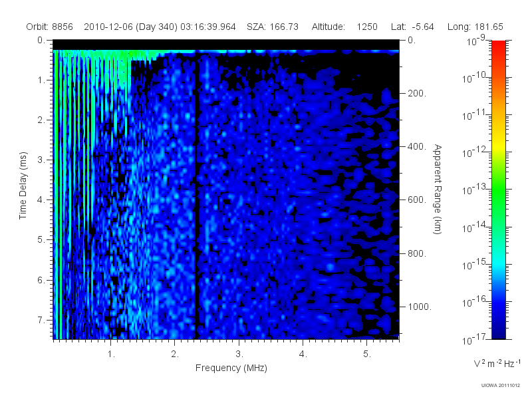Click the 'Altitude:' label
Image resolution: width=532 pixels, height=399 pixels.
(x=329, y=27)
